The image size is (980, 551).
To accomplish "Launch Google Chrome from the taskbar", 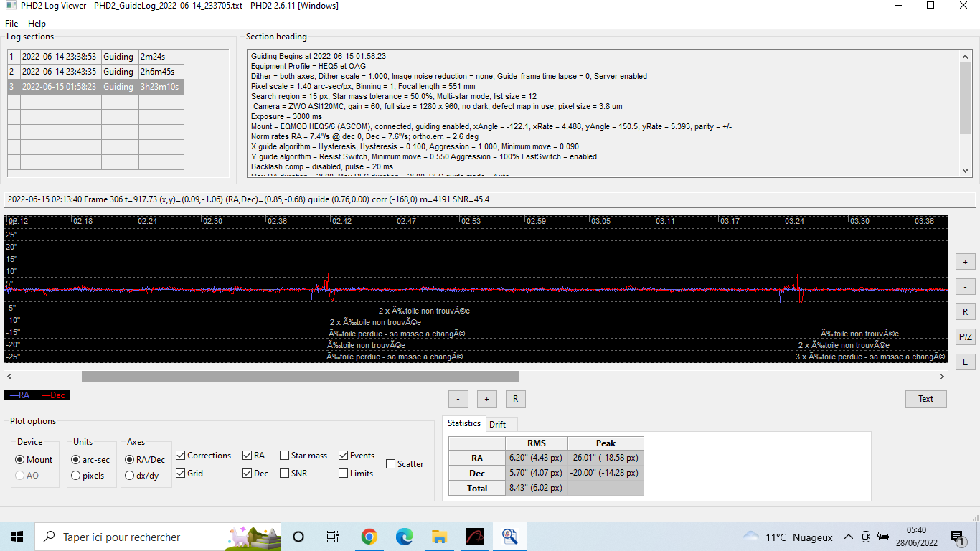I will click(x=369, y=537).
